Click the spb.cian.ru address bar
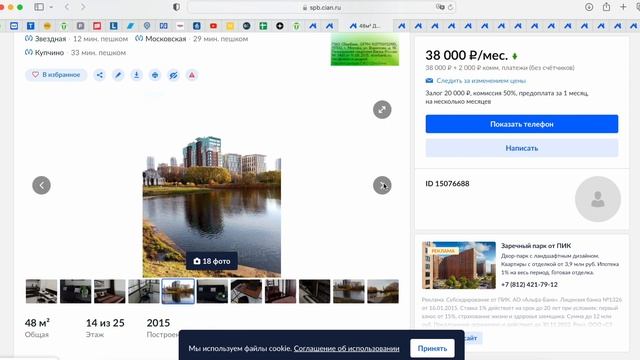Screen dimensions: 640x360 tap(322, 7)
